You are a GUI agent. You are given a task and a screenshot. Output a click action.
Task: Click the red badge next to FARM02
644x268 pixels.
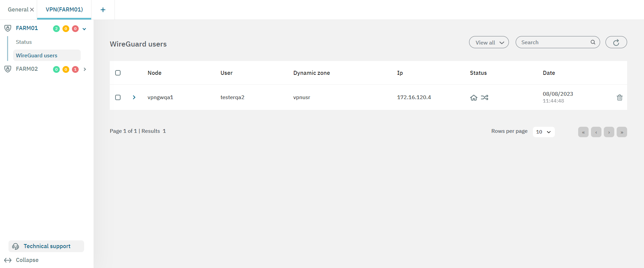[75, 69]
